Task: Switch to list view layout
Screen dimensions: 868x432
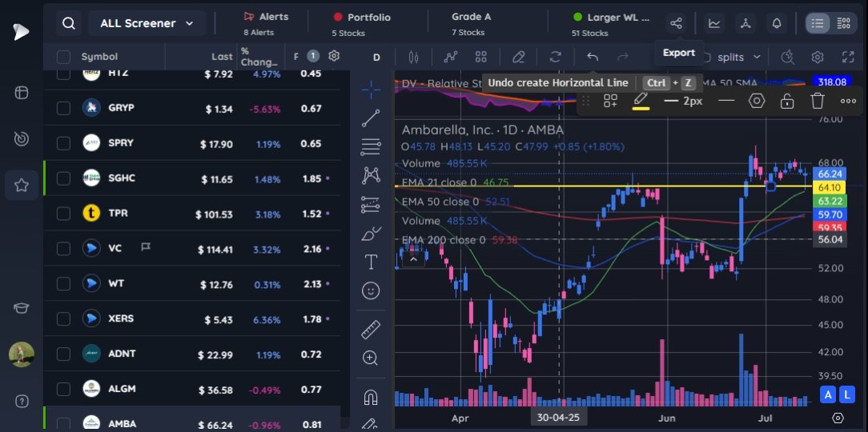Action: click(x=818, y=23)
